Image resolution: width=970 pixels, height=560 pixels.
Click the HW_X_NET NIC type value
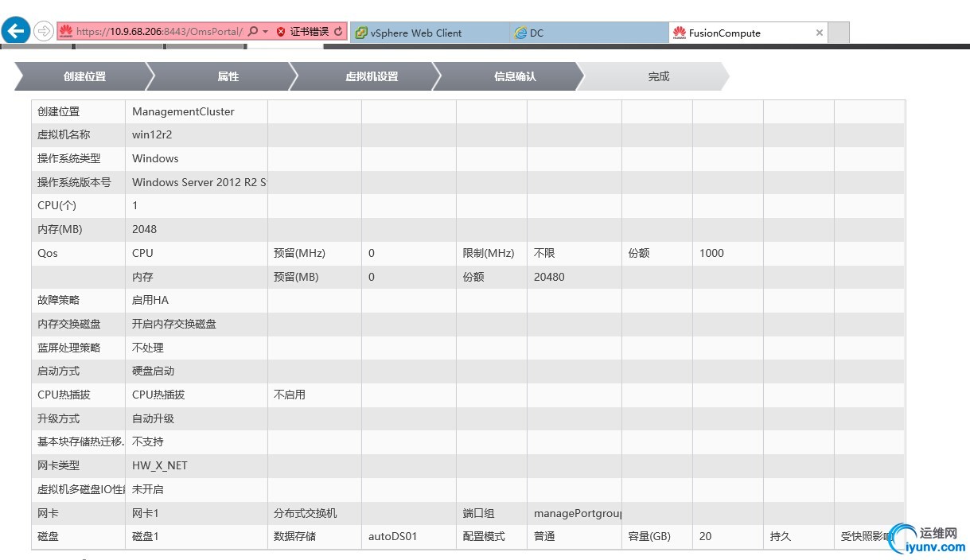160,465
